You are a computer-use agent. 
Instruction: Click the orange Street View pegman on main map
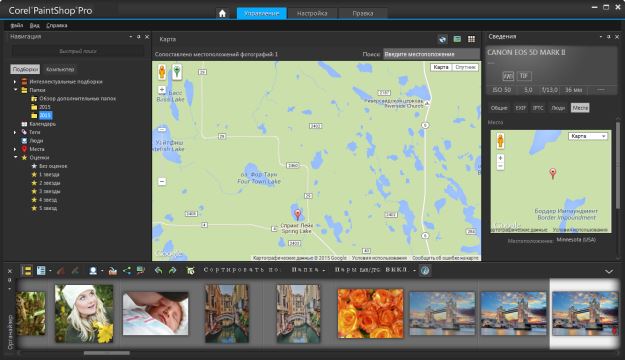point(162,72)
